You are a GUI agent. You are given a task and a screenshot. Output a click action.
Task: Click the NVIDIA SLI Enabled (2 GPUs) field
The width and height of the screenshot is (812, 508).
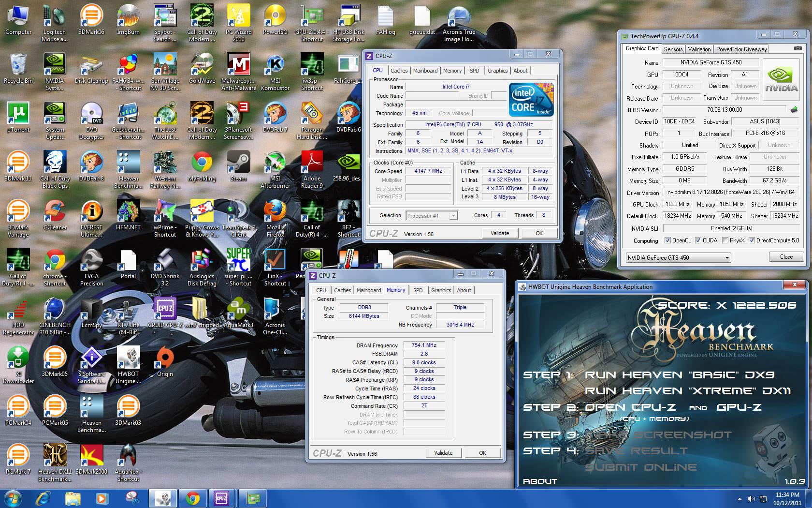(x=731, y=228)
